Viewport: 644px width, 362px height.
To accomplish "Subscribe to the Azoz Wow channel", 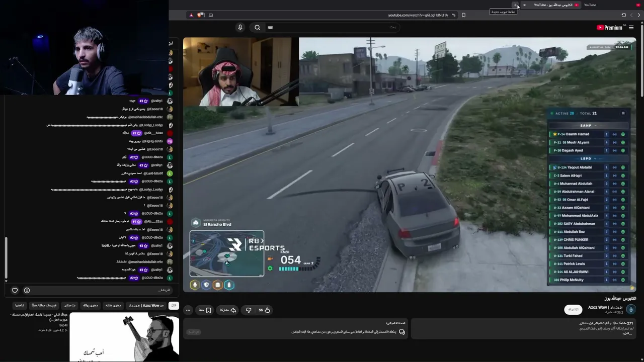I will (x=573, y=309).
